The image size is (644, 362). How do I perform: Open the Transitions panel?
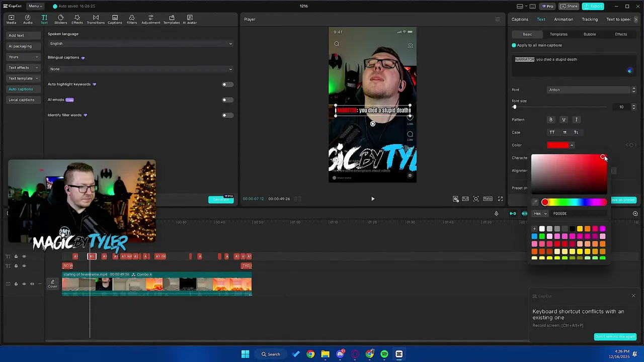pyautogui.click(x=96, y=19)
